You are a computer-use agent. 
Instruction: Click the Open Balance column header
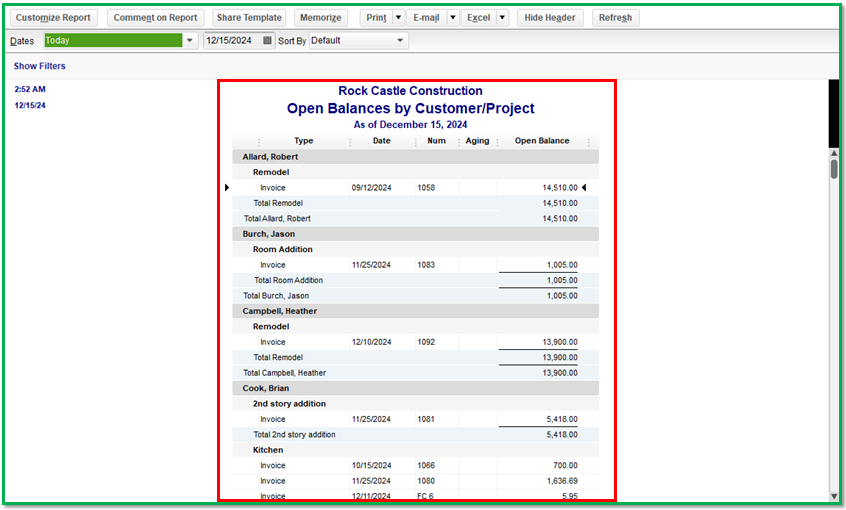(542, 141)
